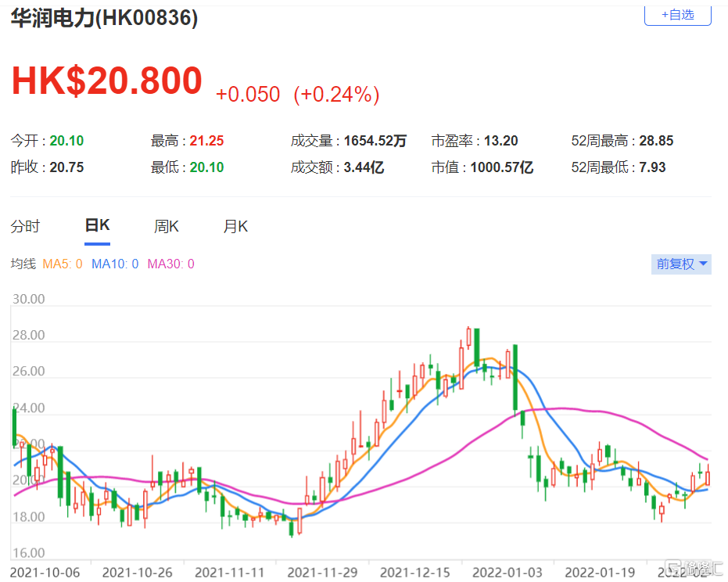
Task: Click the 华润电力(HK00836) stock title
Action: tap(104, 19)
